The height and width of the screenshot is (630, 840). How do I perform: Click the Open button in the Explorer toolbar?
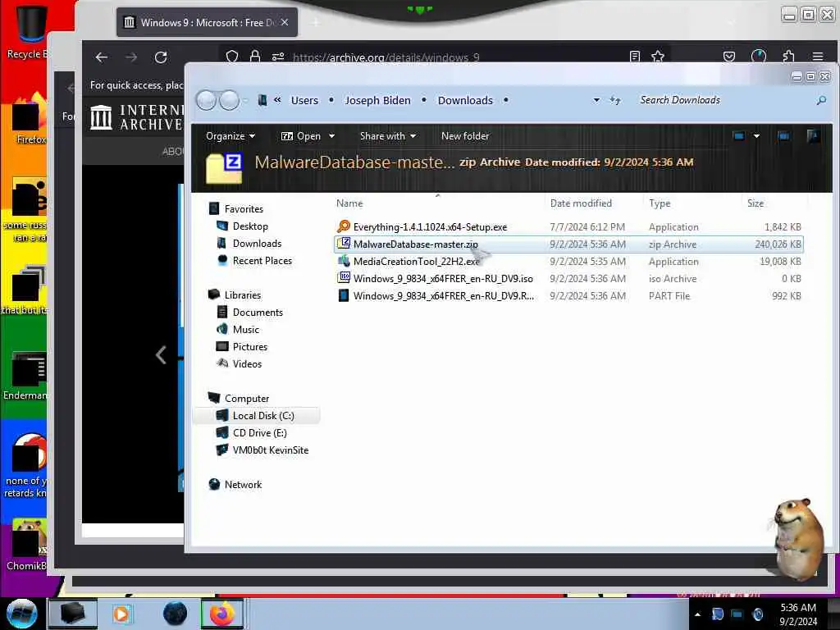[300, 136]
